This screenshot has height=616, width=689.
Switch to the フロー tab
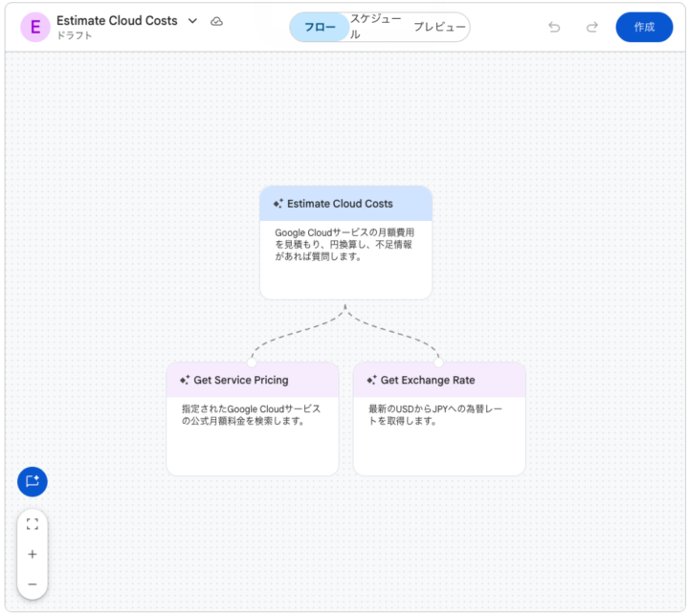tap(320, 27)
